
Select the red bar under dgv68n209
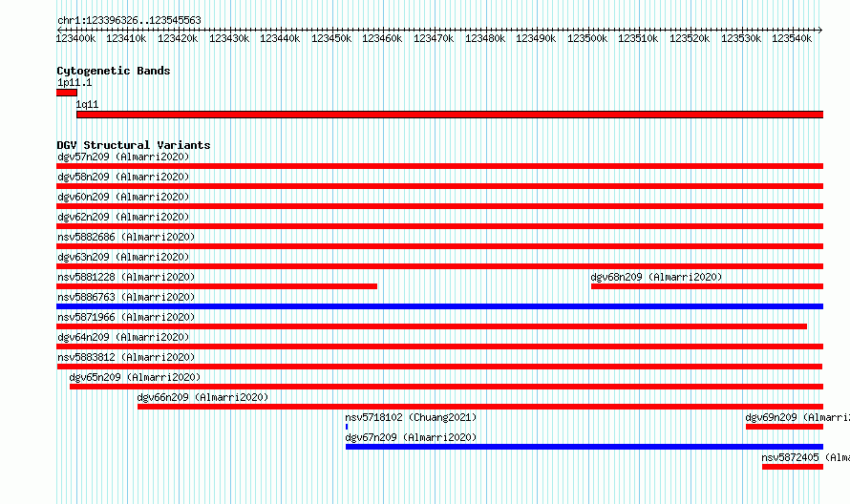click(x=707, y=286)
